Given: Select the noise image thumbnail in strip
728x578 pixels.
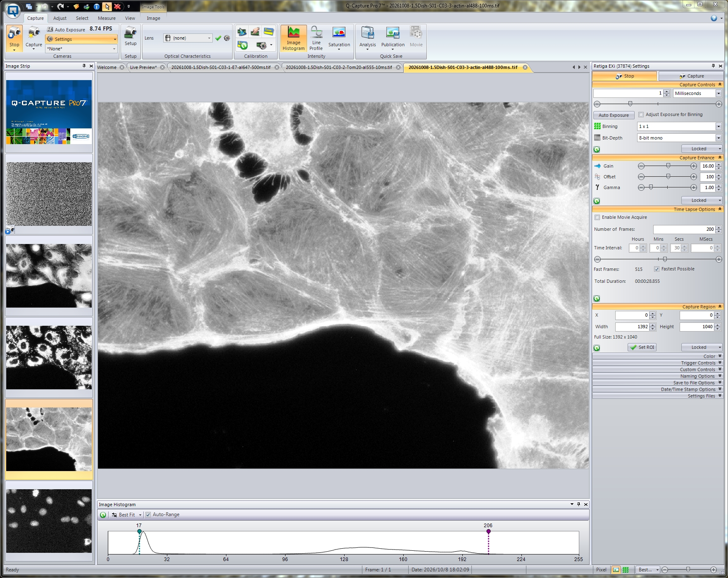Looking at the screenshot, I should point(49,194).
